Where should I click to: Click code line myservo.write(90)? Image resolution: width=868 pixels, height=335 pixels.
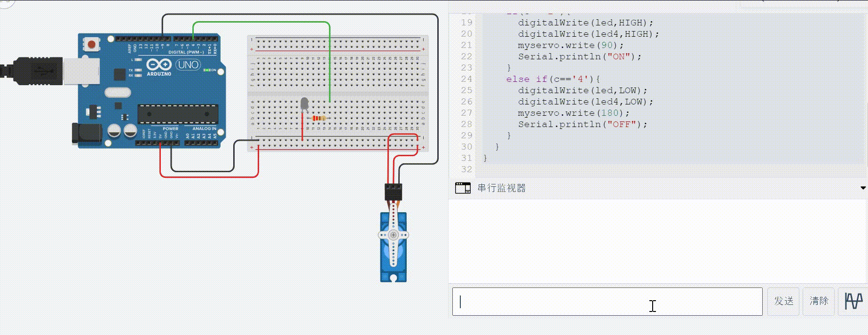click(570, 45)
